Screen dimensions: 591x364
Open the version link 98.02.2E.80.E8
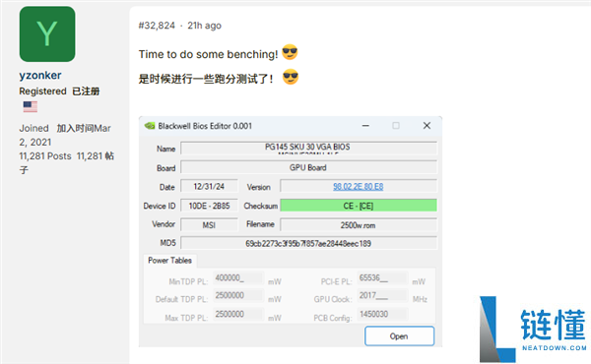tap(359, 186)
